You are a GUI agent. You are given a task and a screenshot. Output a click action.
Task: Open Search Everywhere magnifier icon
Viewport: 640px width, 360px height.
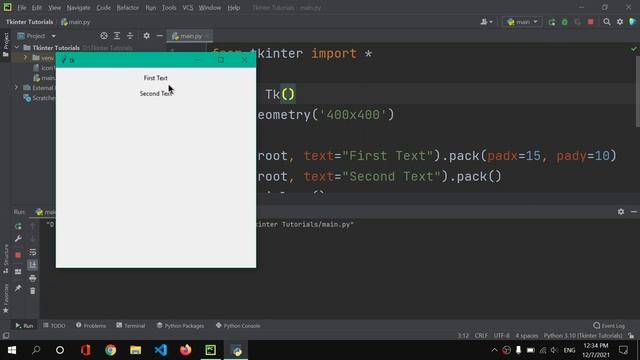(607, 22)
